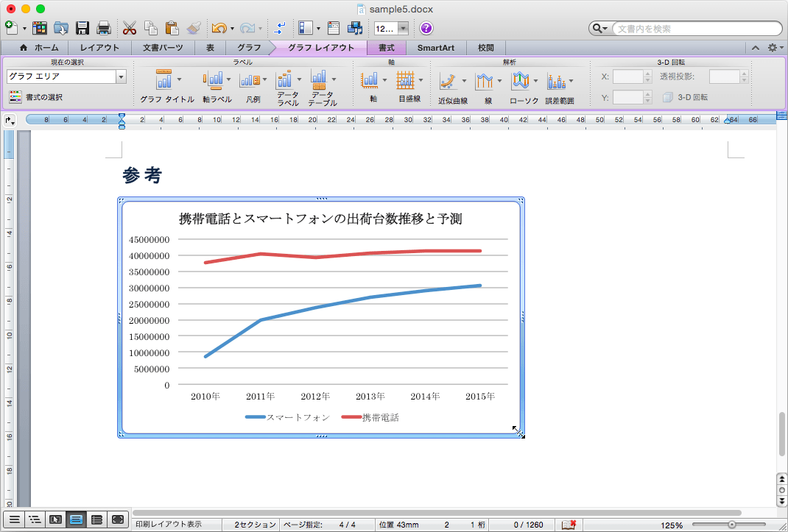The image size is (788, 532).
Task: Click the Print icon in toolbar
Action: pyautogui.click(x=104, y=29)
